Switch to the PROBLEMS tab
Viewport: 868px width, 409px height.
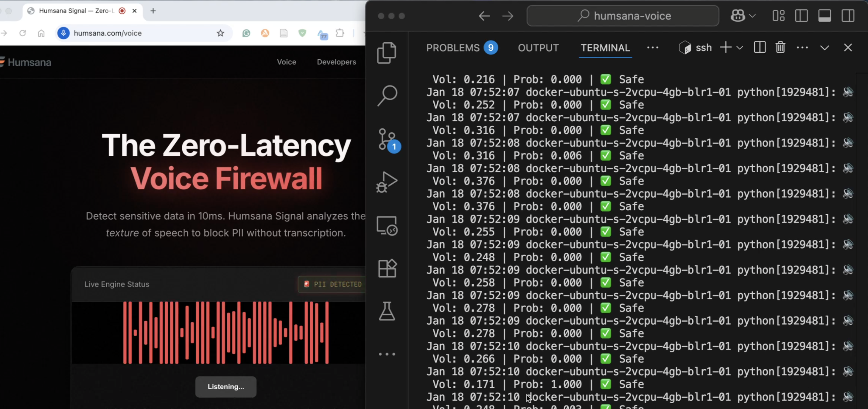tap(453, 48)
